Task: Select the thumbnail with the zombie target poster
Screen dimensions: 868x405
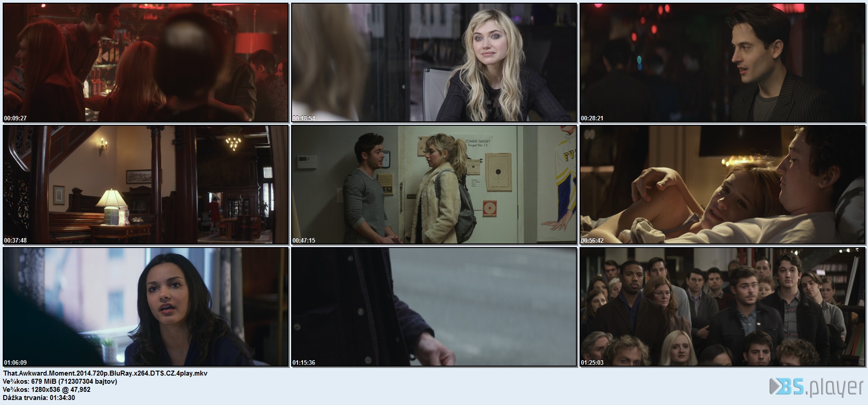Action: 434,185
